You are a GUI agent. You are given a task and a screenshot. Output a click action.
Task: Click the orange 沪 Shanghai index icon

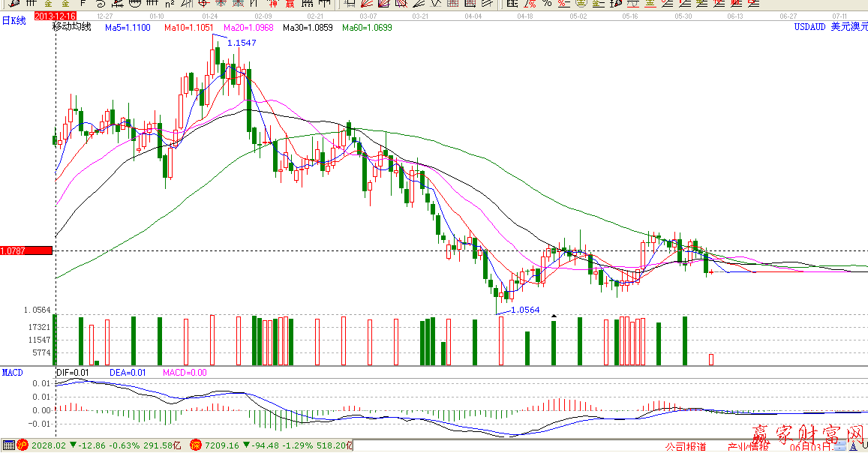coord(23,445)
